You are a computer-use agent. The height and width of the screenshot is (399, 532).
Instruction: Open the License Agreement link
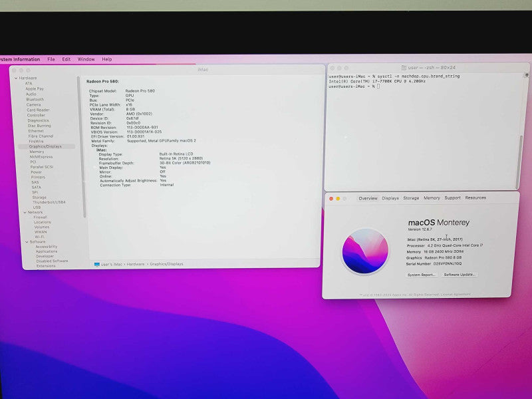(x=456, y=294)
